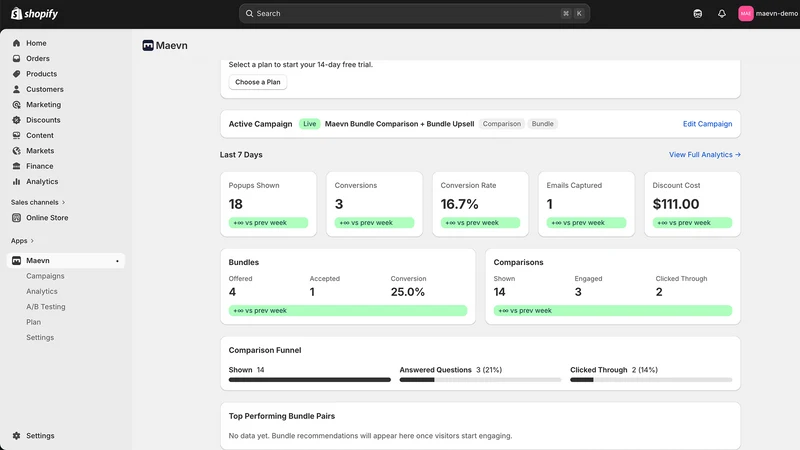Focus the Search field
Viewport: 800px width, 450px height.
[414, 14]
